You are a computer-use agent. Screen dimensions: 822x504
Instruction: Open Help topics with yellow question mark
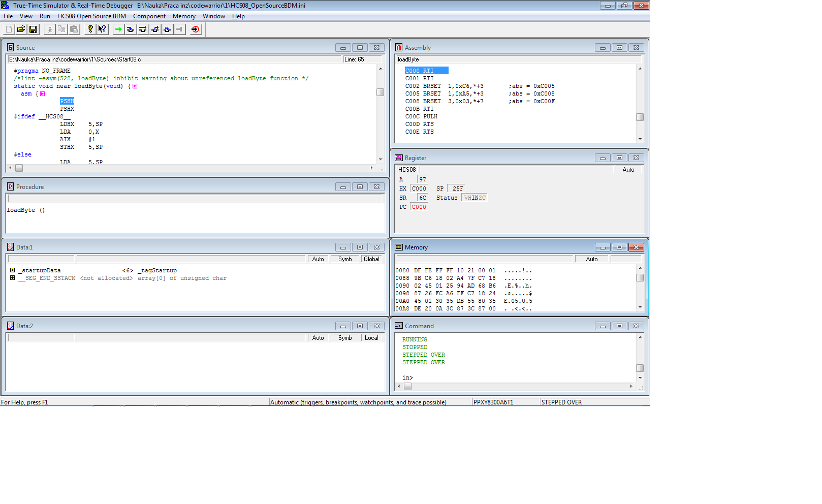[90, 29]
